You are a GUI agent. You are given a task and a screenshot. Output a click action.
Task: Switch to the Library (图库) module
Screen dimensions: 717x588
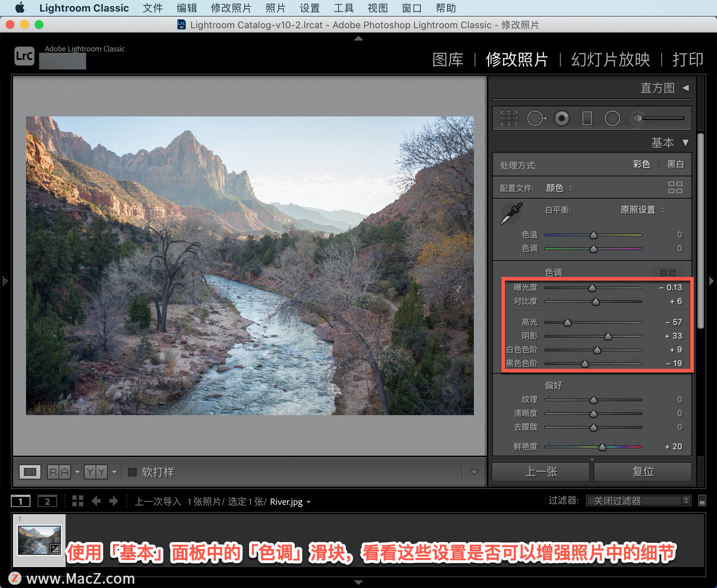point(448,59)
